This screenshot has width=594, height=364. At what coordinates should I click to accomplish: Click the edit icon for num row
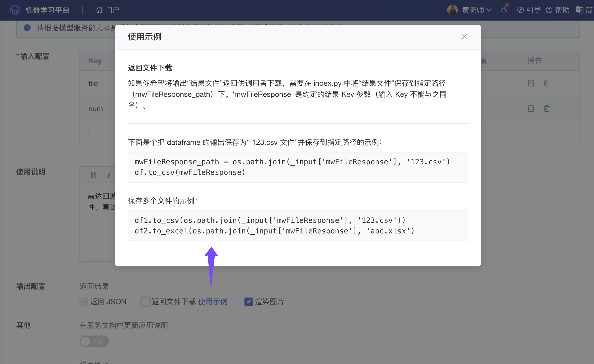point(531,109)
